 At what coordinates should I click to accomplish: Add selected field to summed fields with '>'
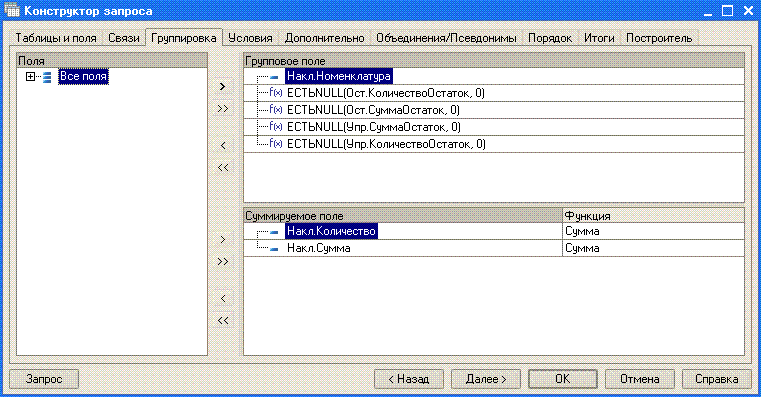223,240
